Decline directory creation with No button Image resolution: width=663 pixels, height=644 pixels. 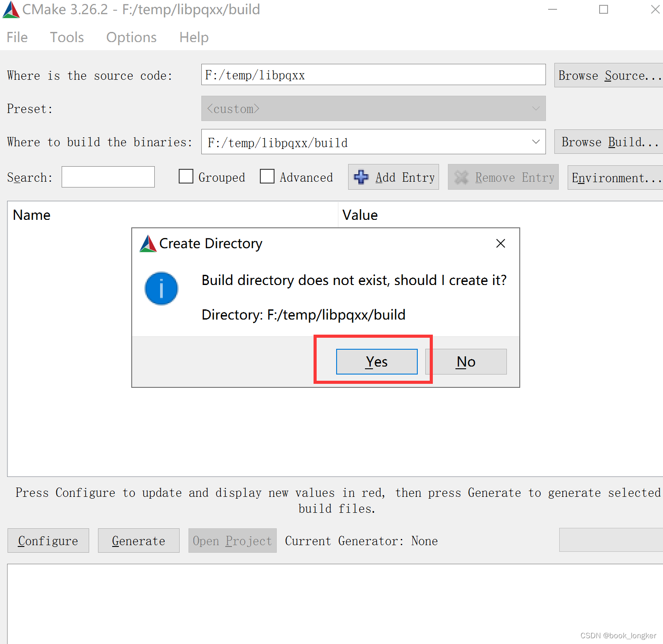(466, 362)
